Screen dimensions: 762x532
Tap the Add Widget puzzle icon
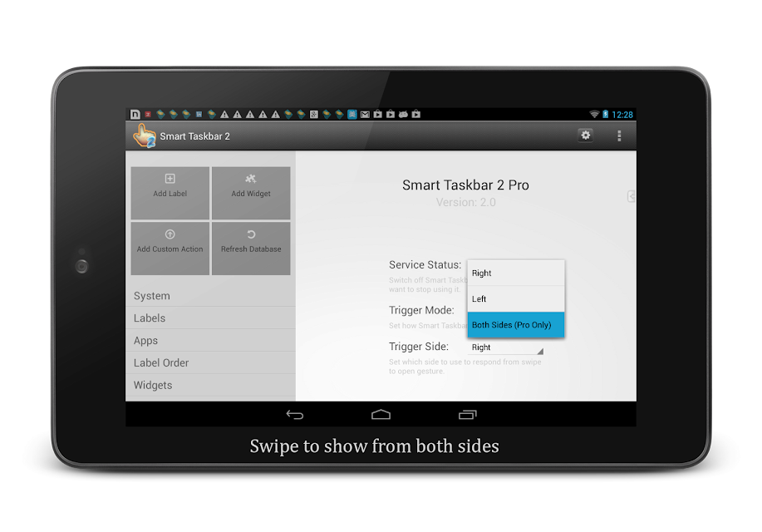click(x=251, y=179)
